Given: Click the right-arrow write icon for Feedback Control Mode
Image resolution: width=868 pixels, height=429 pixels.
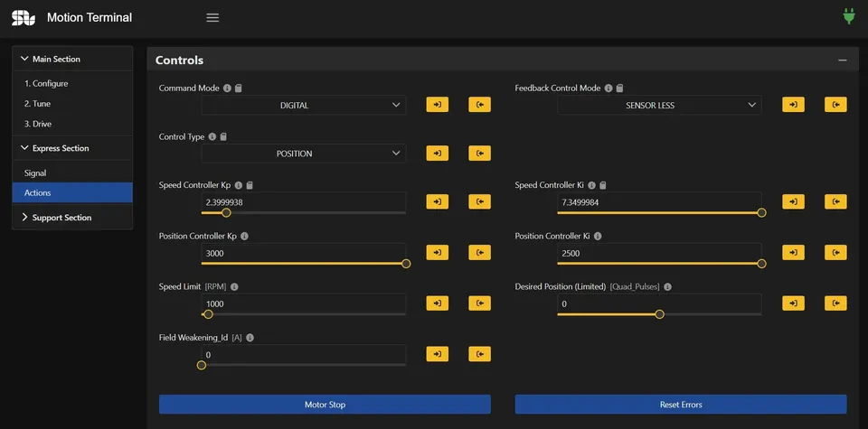Looking at the screenshot, I should tap(793, 105).
